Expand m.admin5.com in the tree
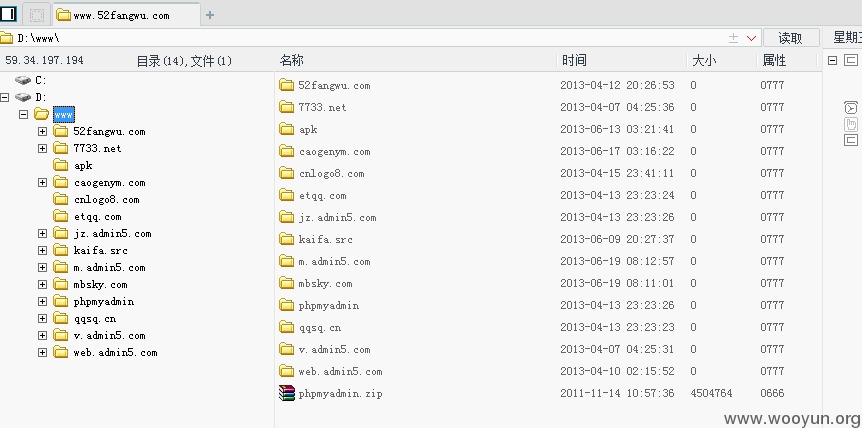862x428 pixels. coord(42,268)
